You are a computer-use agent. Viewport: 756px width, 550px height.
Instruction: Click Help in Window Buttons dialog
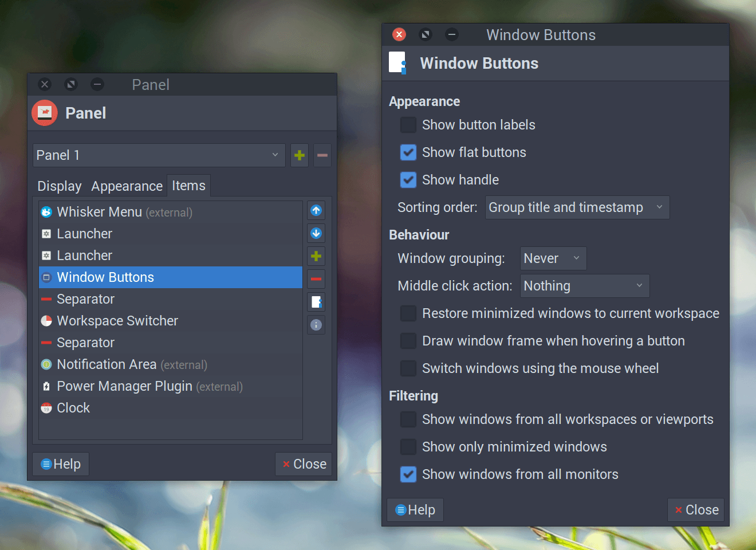(x=415, y=510)
